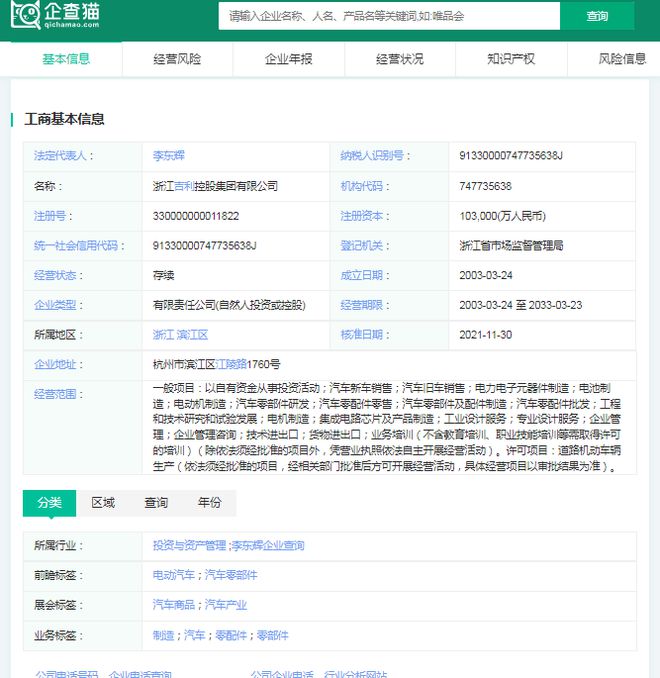Click the 注册号 label link
Screen dimensions: 660x678
(50, 216)
